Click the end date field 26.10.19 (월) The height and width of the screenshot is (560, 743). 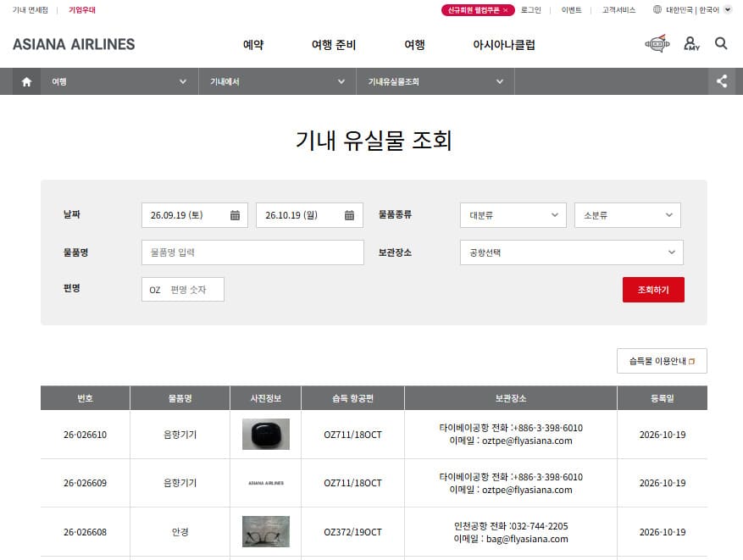[309, 215]
